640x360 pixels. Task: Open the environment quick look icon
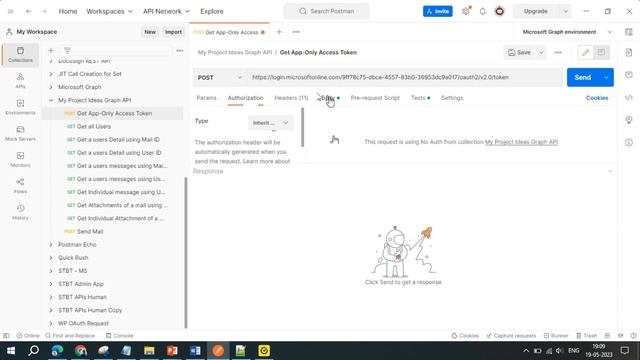(x=629, y=32)
